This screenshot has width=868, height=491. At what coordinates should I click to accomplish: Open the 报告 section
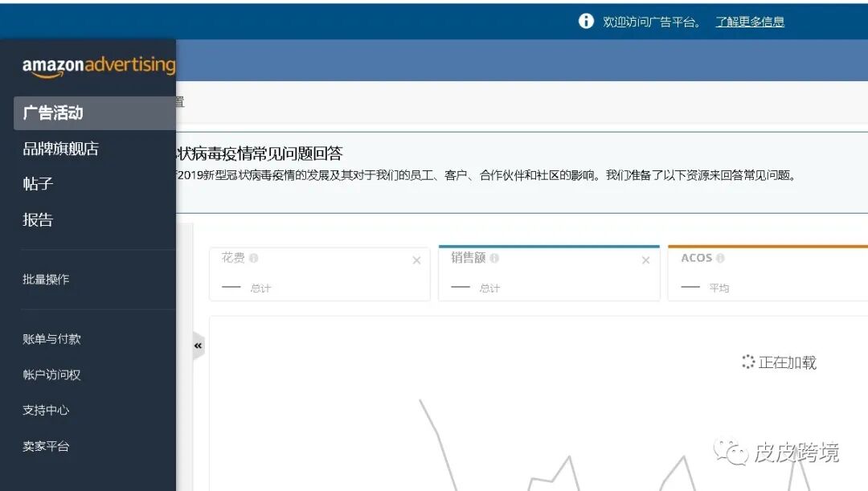(x=37, y=219)
